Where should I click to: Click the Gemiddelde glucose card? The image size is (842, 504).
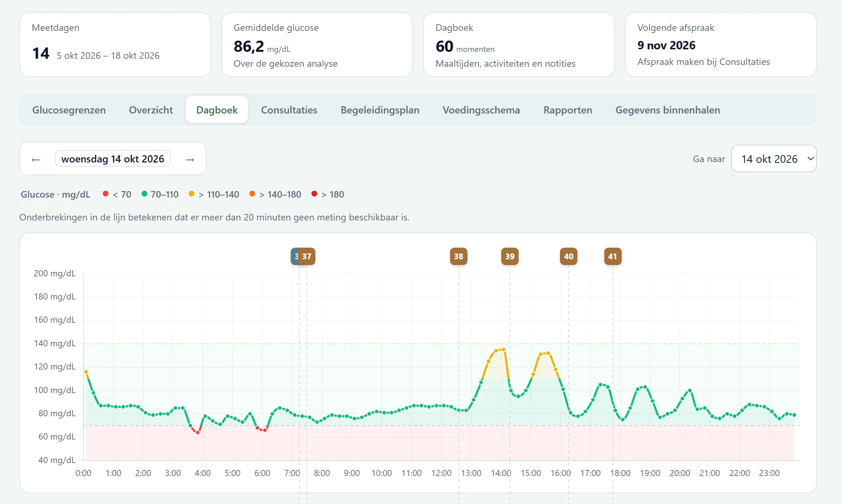(317, 45)
